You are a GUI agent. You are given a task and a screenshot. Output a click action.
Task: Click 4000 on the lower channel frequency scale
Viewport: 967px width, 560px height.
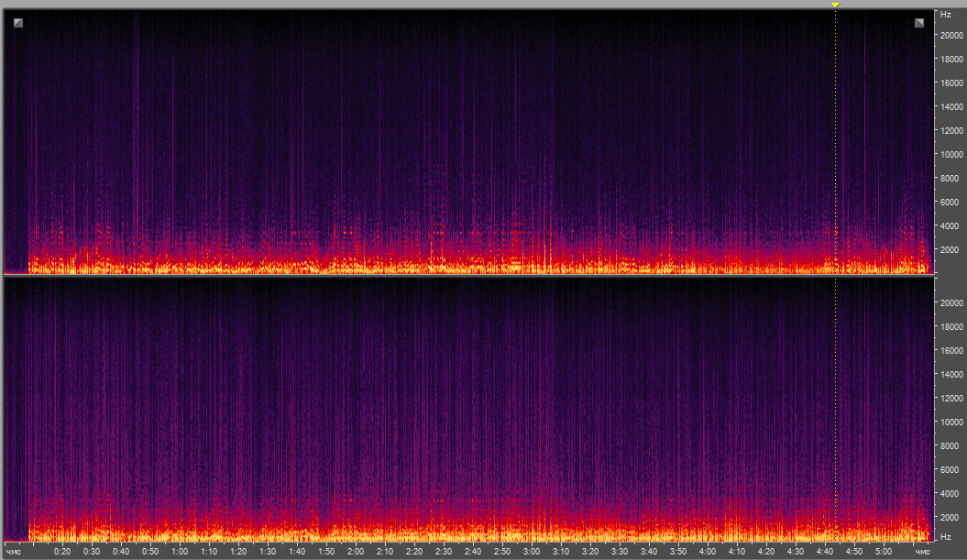click(x=949, y=494)
